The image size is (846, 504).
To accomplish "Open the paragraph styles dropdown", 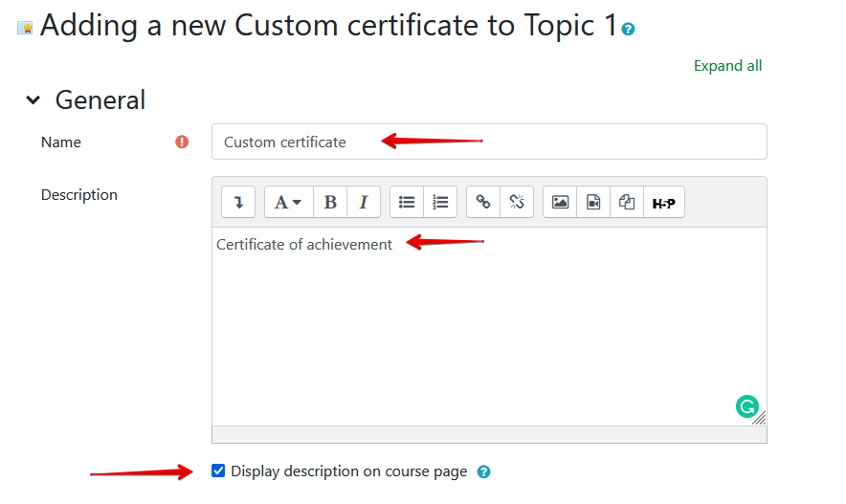I will (288, 202).
